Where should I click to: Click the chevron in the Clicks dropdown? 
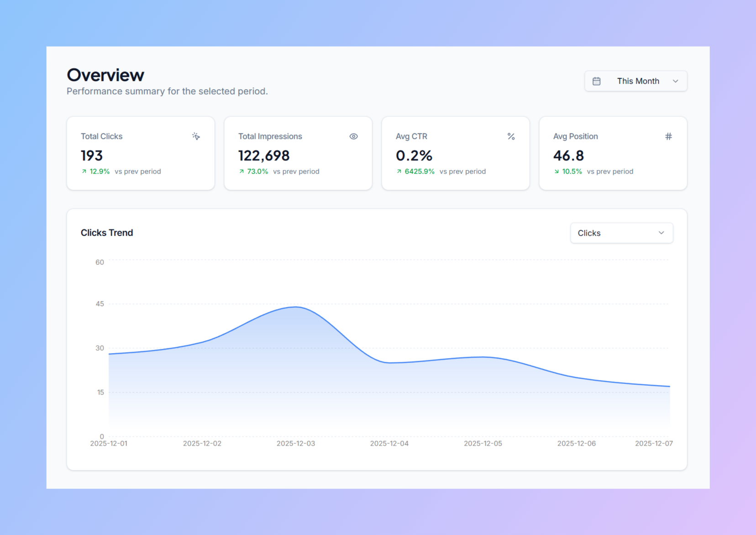point(661,233)
